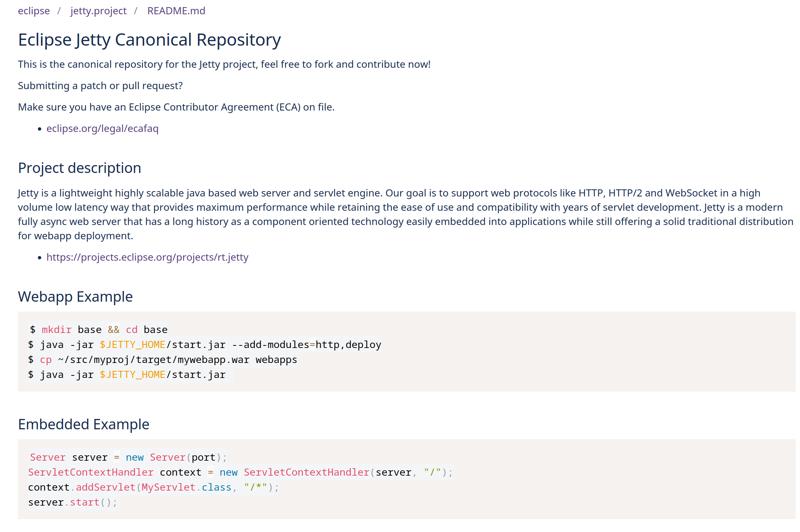Viewport: 800px width, 532px height.
Task: Click the server.start() code line
Action: 72,502
